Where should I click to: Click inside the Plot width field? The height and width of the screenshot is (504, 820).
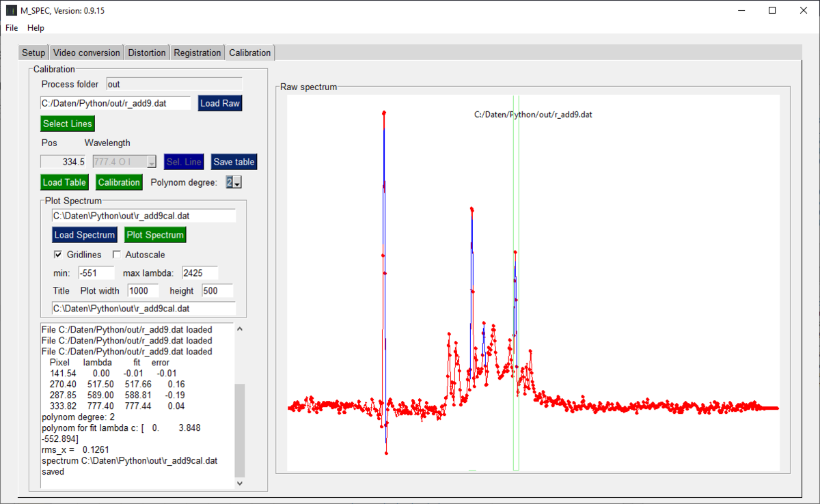[143, 290]
